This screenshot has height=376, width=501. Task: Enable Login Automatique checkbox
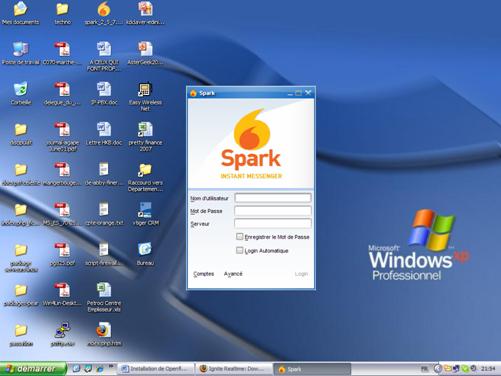239,250
